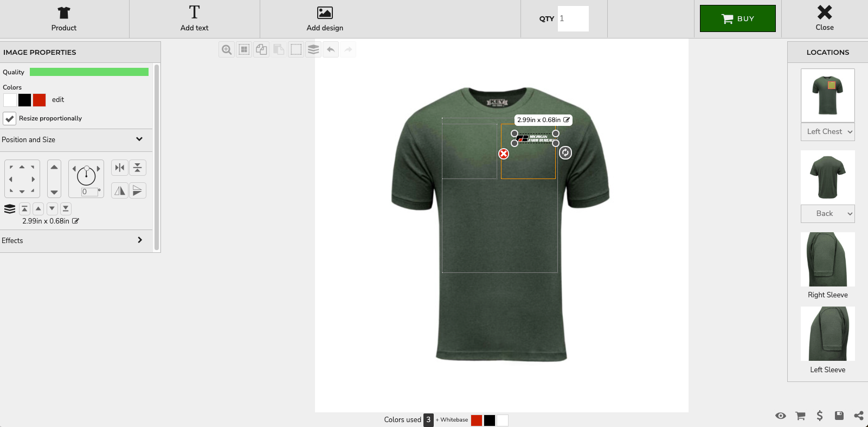Toggle Resize proportionally checkbox
Image resolution: width=868 pixels, height=427 pixels.
(10, 119)
